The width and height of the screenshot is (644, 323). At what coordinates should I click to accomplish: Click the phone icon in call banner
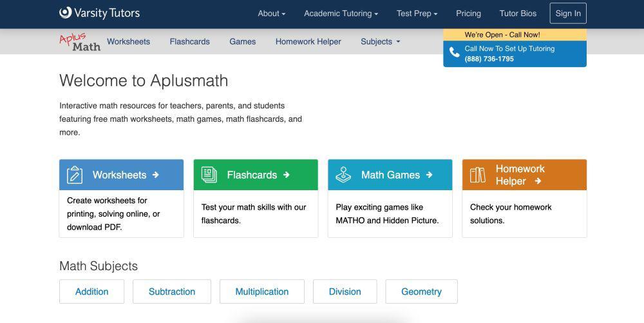coord(454,53)
